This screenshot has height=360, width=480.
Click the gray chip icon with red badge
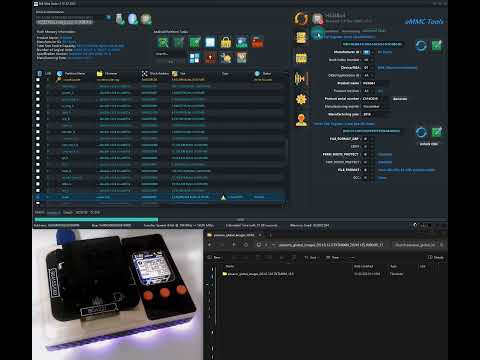tap(318, 19)
